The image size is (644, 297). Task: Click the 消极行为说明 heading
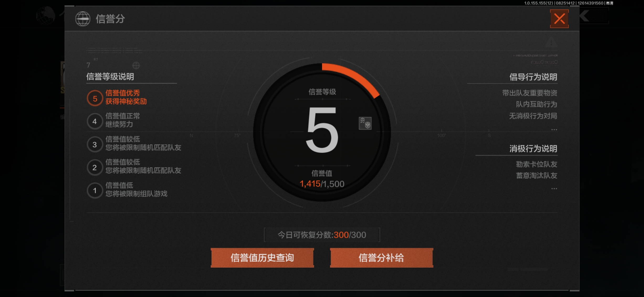tap(533, 149)
